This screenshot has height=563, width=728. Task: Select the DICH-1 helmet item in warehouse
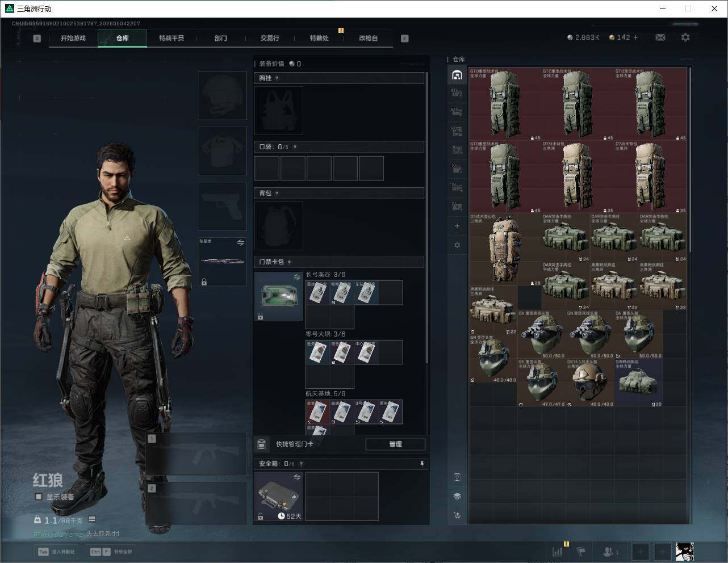(x=590, y=383)
